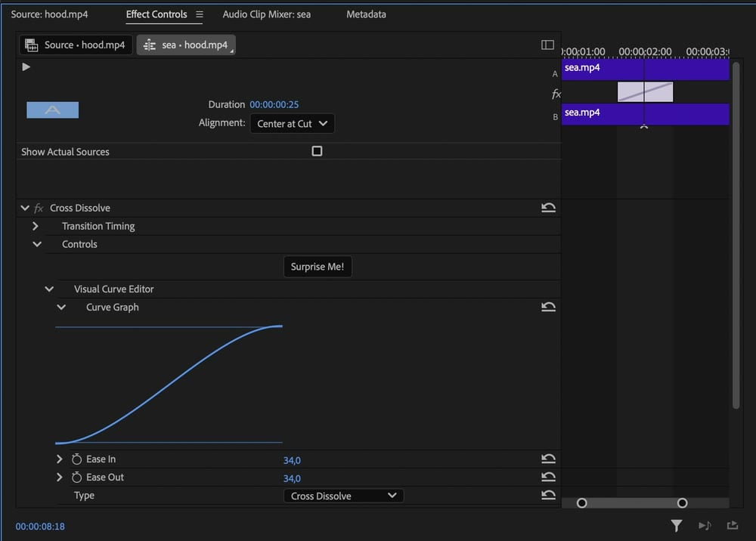
Task: Reset the Ease Out value
Action: (x=548, y=477)
